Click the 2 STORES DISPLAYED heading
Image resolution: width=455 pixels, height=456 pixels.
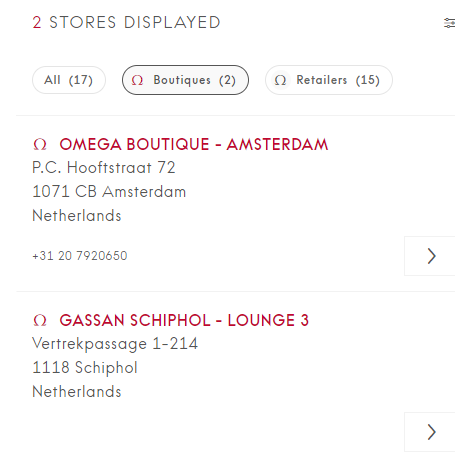tap(126, 23)
